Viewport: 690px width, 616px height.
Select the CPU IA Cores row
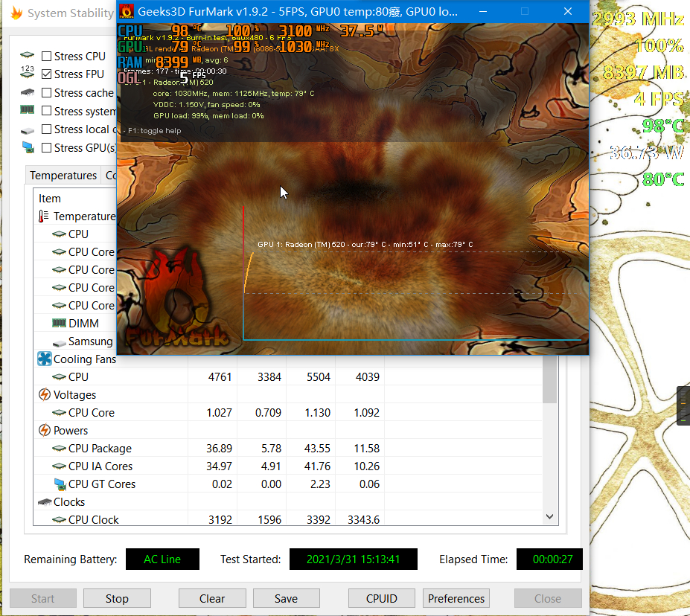(288, 466)
